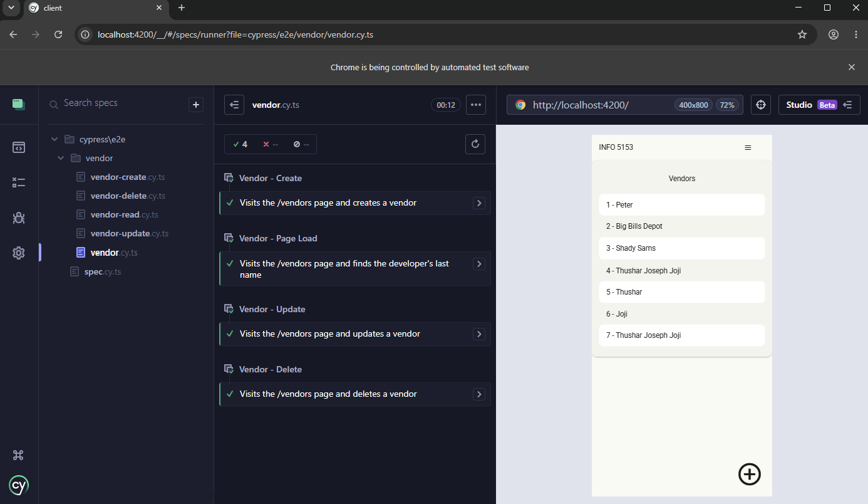Collapse the specs list panel button
This screenshot has width=868, height=504.
[234, 105]
